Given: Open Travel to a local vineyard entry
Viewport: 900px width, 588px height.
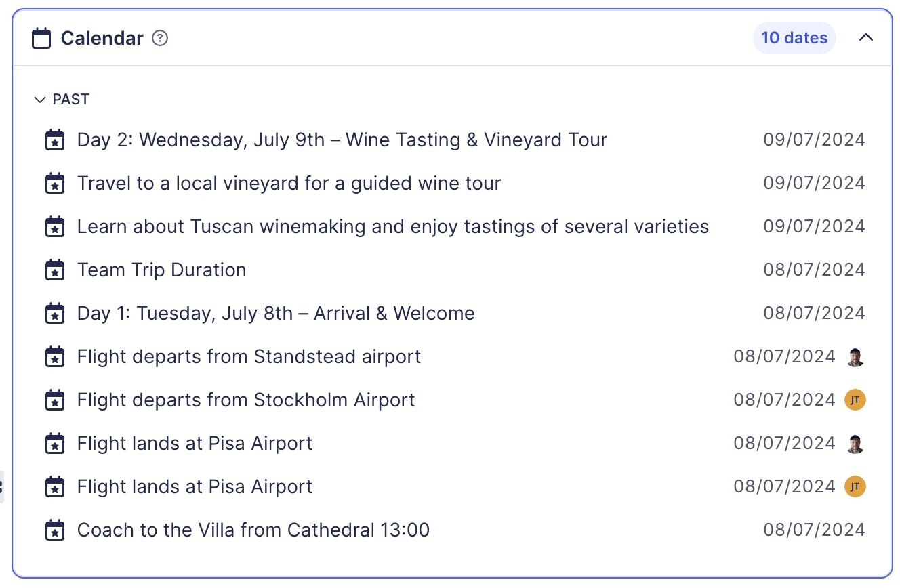Looking at the screenshot, I should click(289, 184).
